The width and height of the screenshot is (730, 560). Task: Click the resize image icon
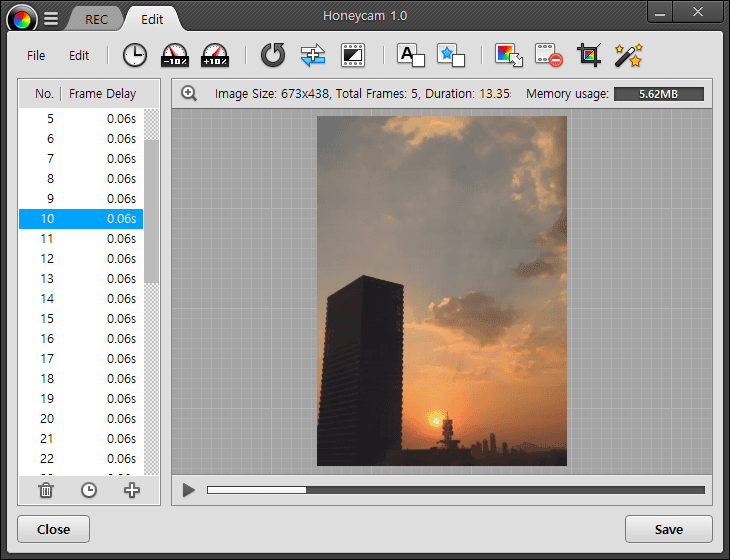coord(509,55)
